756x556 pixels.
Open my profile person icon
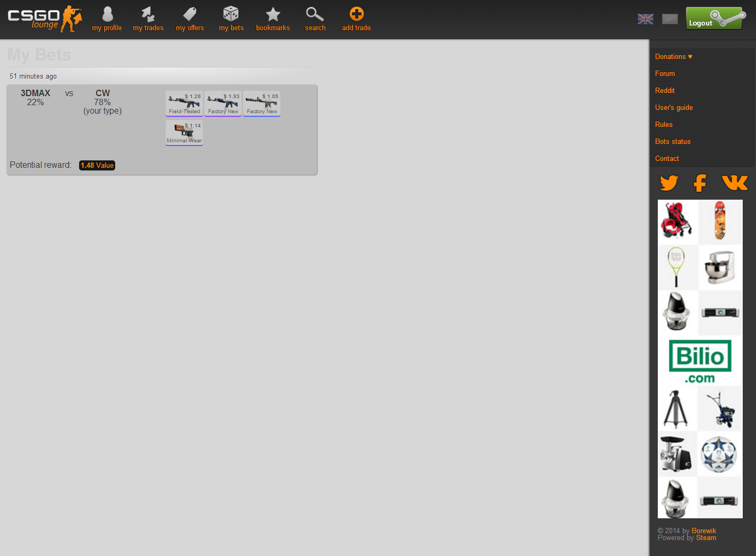click(x=107, y=14)
